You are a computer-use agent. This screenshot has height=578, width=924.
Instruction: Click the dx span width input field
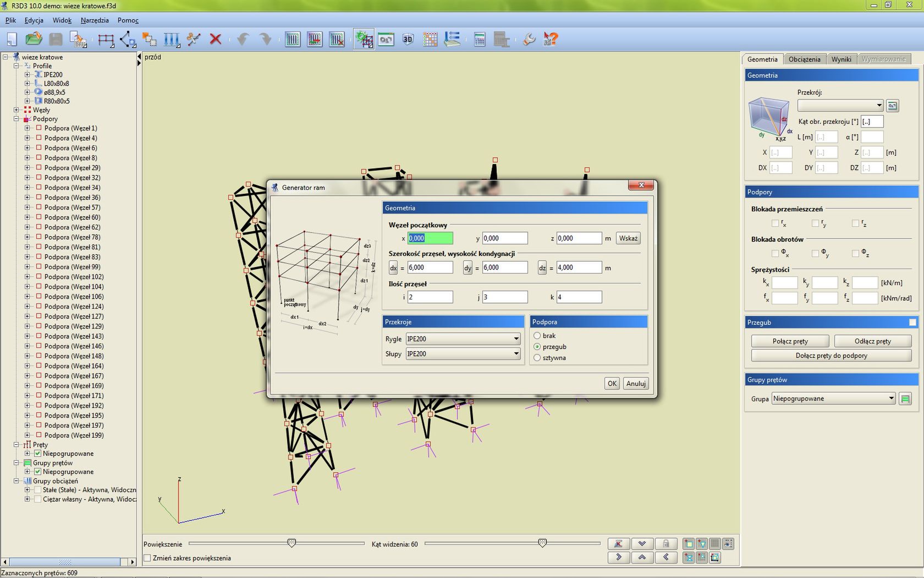(430, 268)
